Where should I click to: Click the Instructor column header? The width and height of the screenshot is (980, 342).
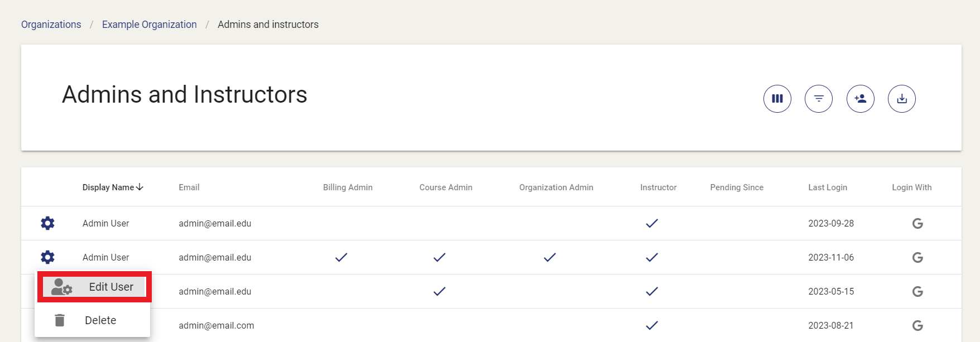[659, 187]
